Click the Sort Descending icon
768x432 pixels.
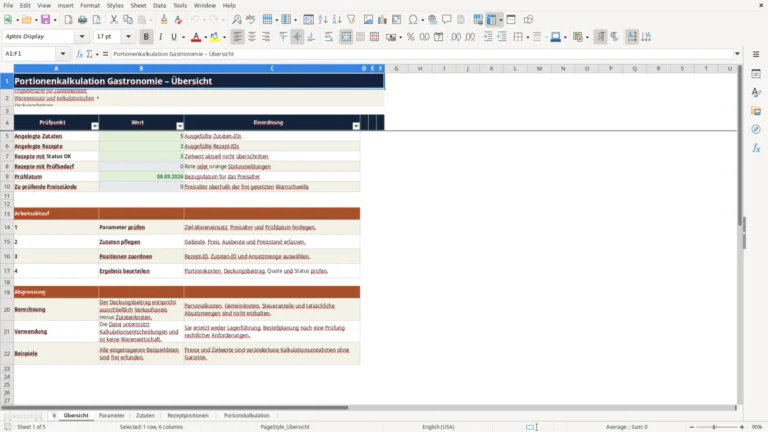tap(337, 20)
